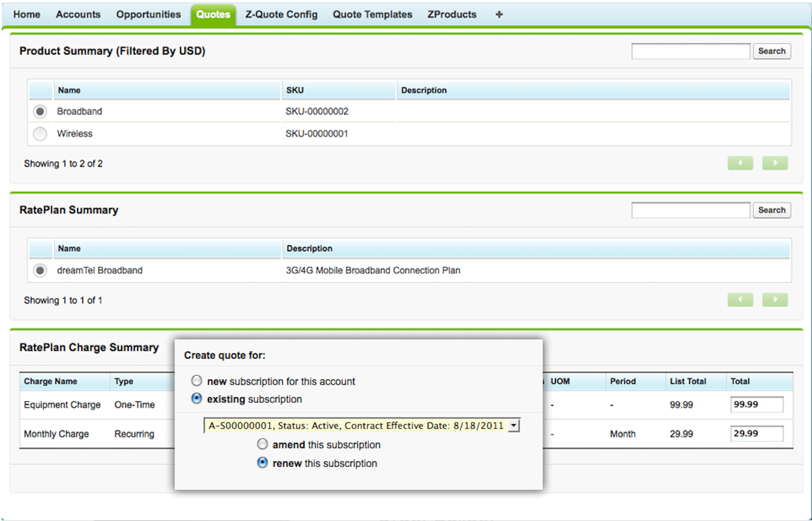This screenshot has width=812, height=521.
Task: Go to next page in Product Summary
Action: click(x=774, y=163)
